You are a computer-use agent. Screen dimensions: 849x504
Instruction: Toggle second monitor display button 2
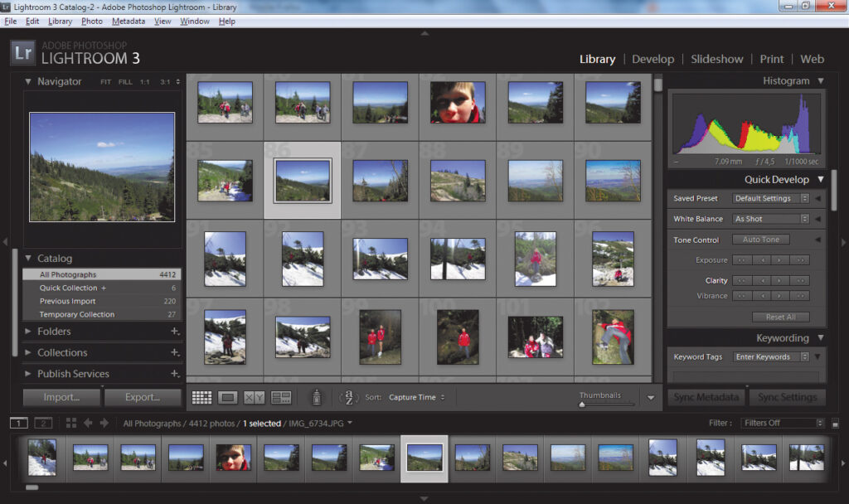coord(43,424)
